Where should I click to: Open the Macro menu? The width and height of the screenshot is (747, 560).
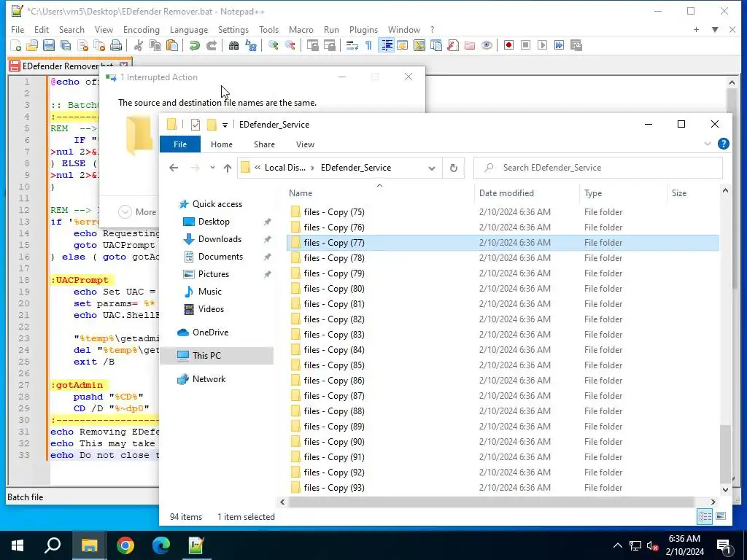[301, 29]
